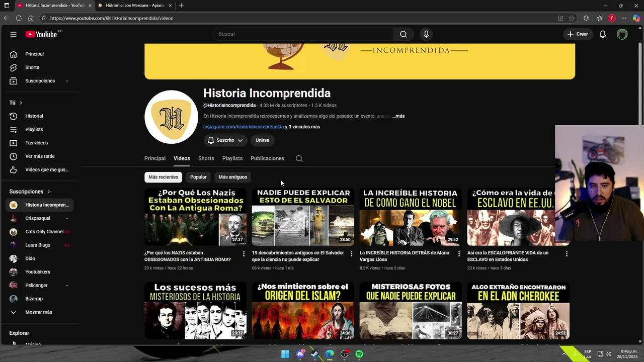Open ADN CHEROKEE video thumbnail
Viewport: 644px width, 362px height.
click(518, 311)
